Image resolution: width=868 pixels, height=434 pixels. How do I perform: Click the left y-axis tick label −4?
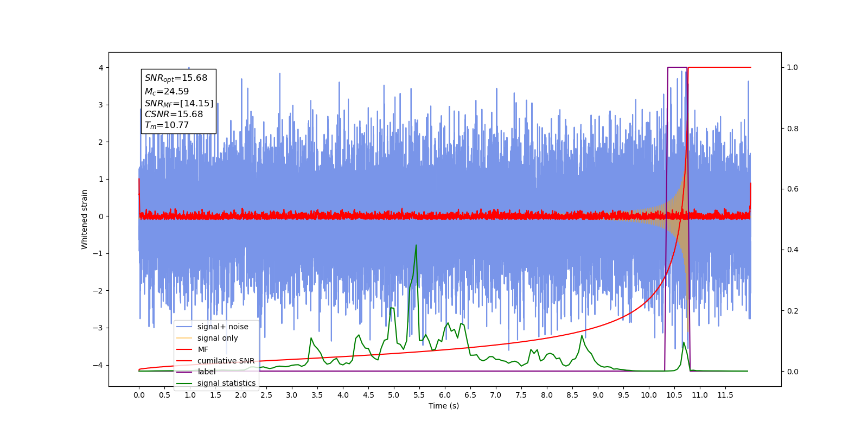tap(98, 365)
